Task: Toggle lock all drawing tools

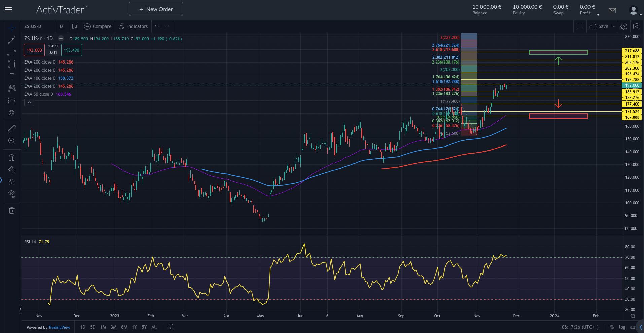Action: click(x=12, y=182)
